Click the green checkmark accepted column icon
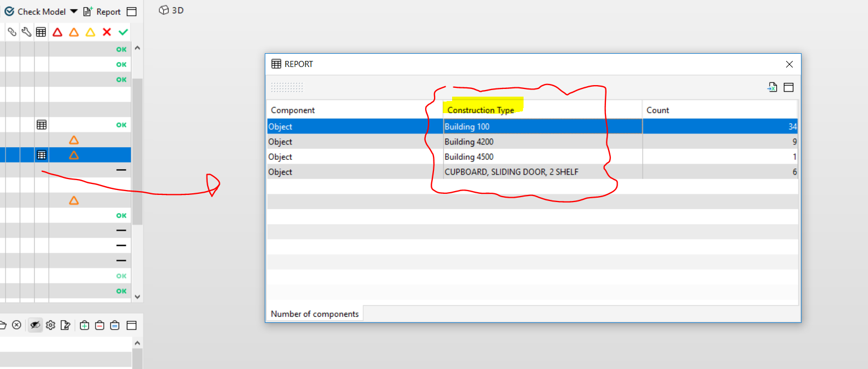 point(123,32)
